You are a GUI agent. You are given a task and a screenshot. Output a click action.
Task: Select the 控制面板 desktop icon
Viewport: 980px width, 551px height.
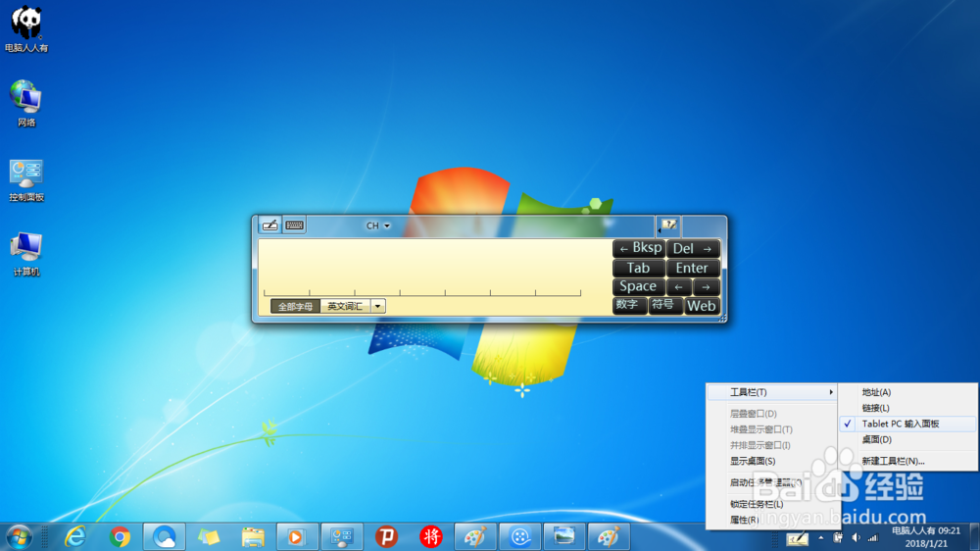[x=26, y=180]
